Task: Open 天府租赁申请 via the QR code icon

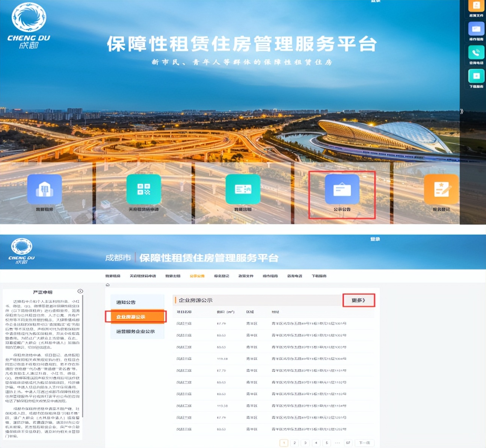Action: coord(143,189)
